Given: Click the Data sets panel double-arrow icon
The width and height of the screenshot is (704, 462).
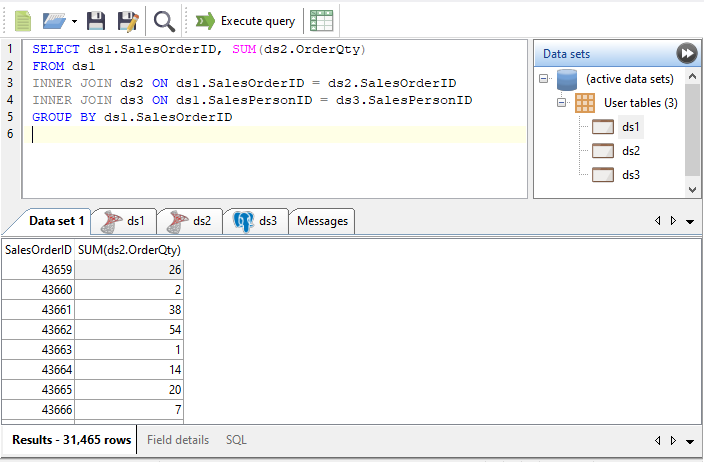Looking at the screenshot, I should pyautogui.click(x=686, y=54).
